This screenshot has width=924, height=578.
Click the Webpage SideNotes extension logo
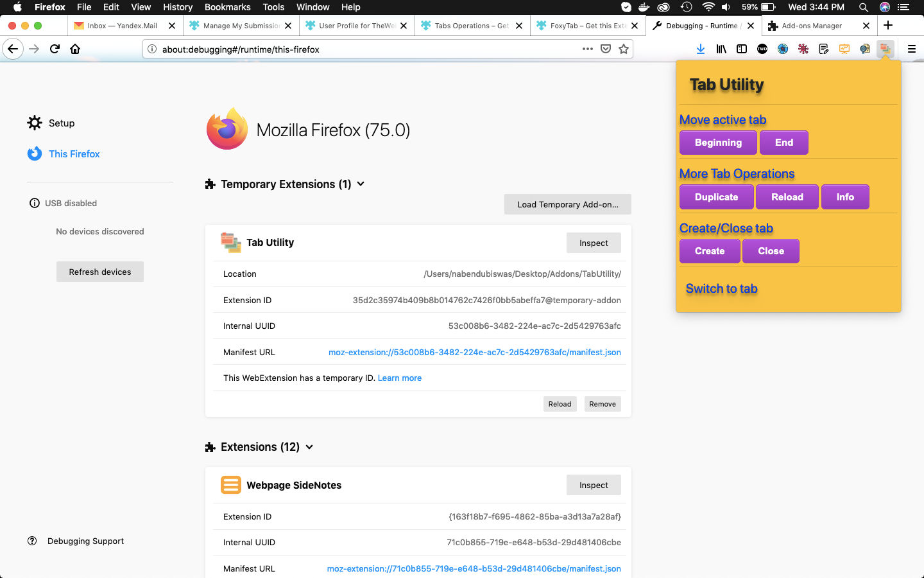231,485
